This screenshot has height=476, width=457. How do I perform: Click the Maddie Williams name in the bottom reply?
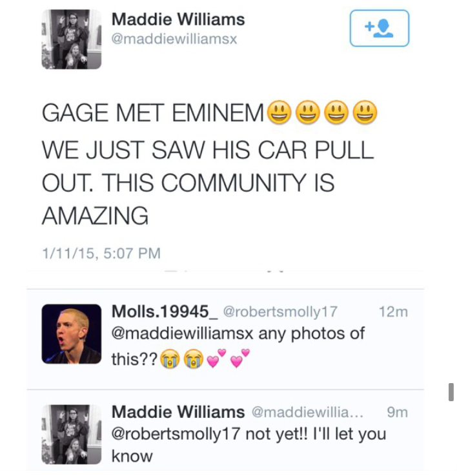178,412
